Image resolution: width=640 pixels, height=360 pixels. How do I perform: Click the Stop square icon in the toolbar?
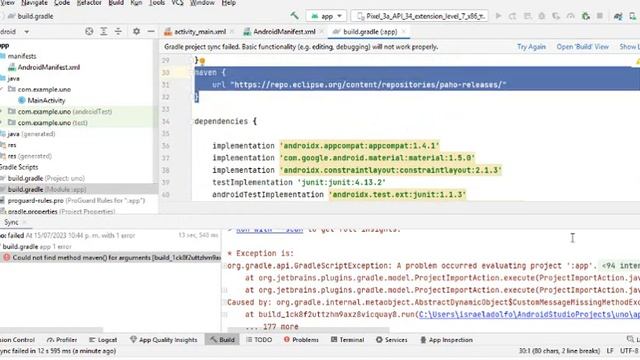click(x=600, y=16)
